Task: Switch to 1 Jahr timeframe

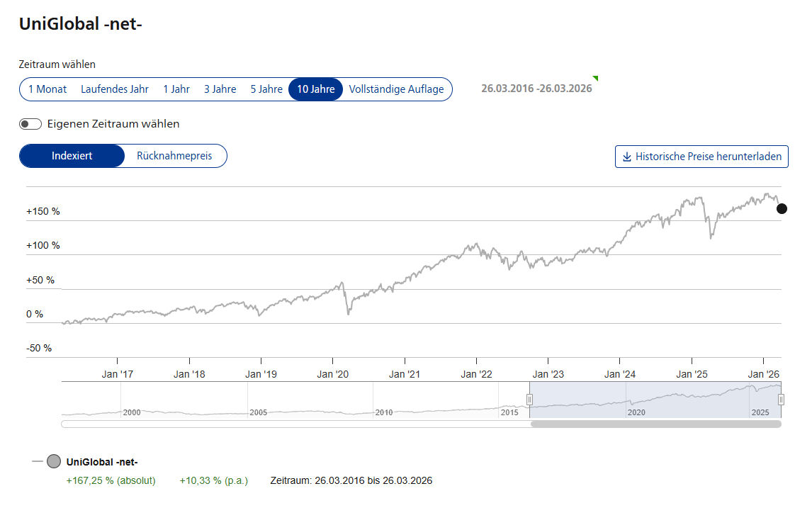Action: coord(176,89)
